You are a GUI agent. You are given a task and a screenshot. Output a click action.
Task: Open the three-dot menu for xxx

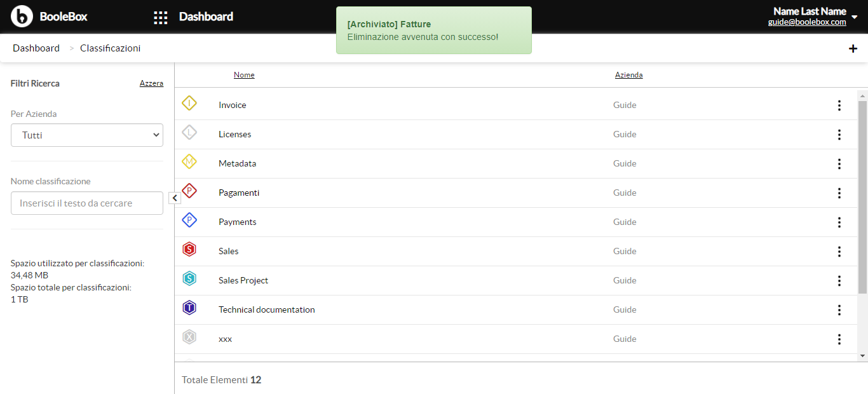tap(839, 339)
